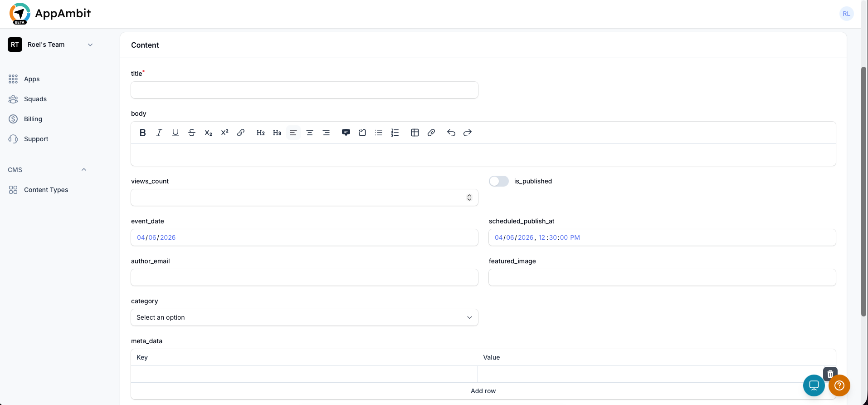
Task: Click Add row in meta_data
Action: tap(483, 391)
